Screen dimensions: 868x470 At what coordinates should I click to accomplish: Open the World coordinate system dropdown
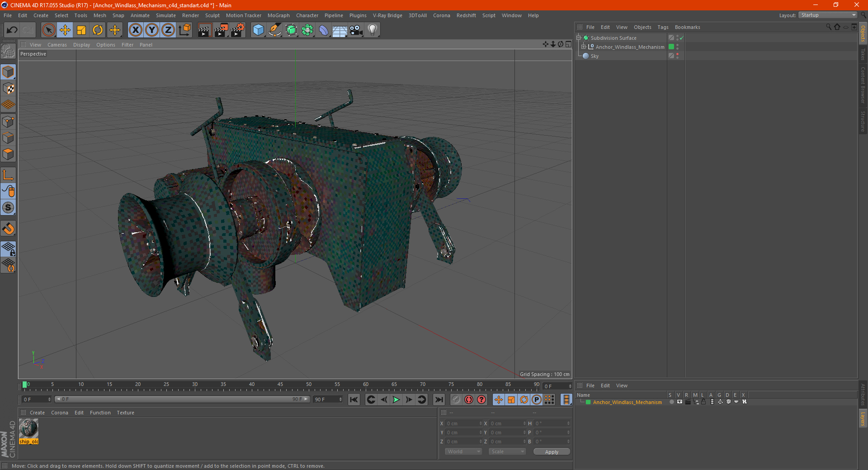[463, 451]
